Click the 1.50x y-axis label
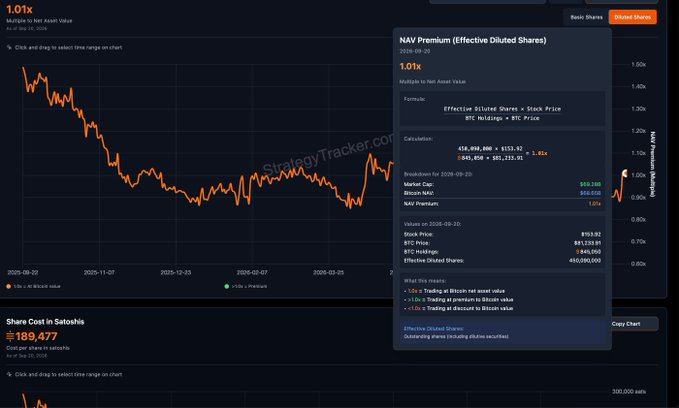679x408 pixels. [638, 65]
